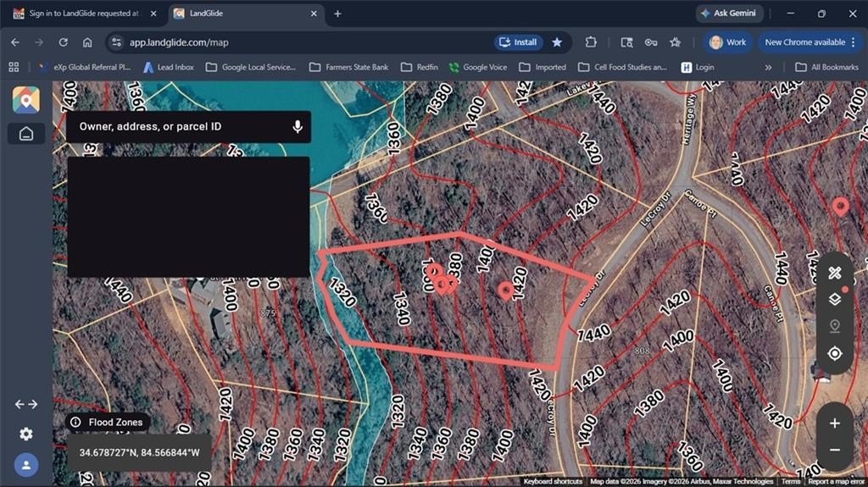Expand the sidebar with arrows icon
Screen dimensions: 868x487
(26, 404)
